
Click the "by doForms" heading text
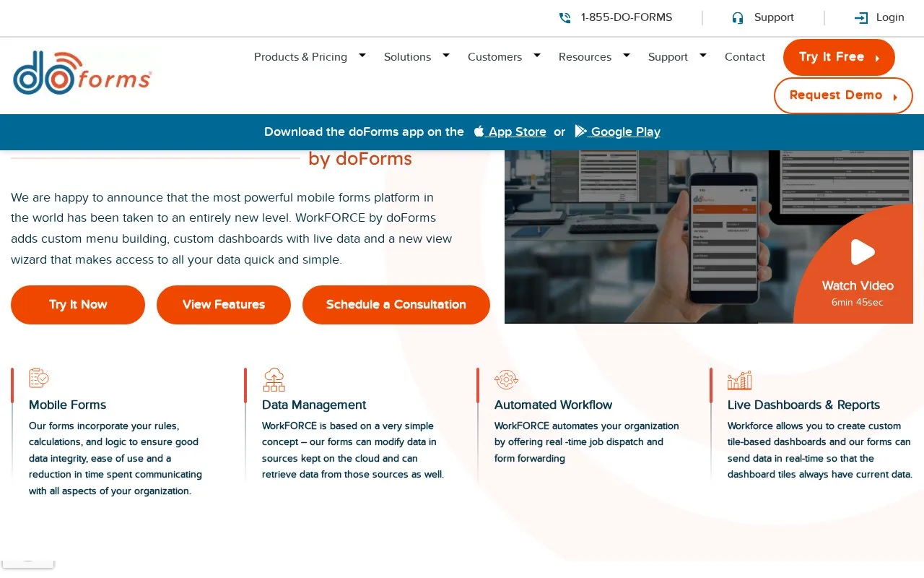(360, 159)
